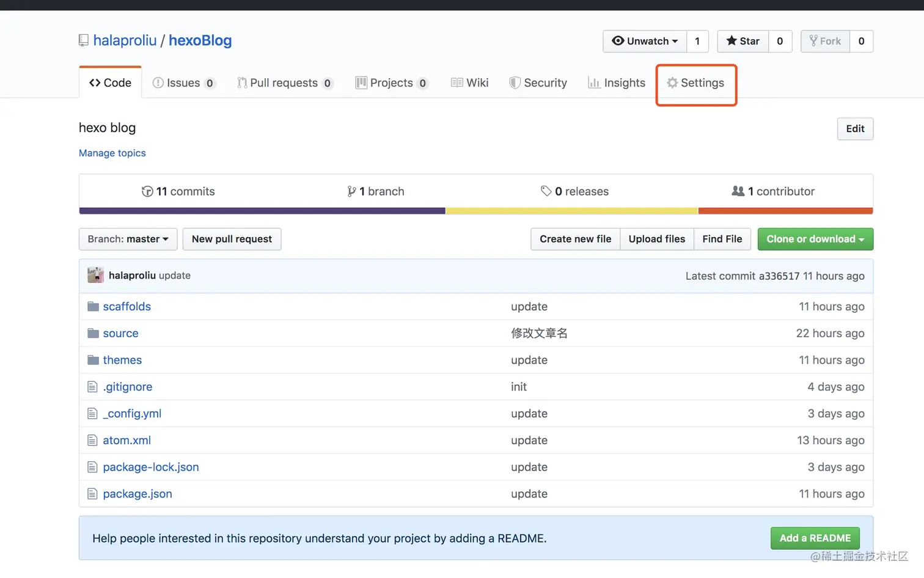This screenshot has width=924, height=578.
Task: Switch to the Code tab
Action: (x=111, y=82)
